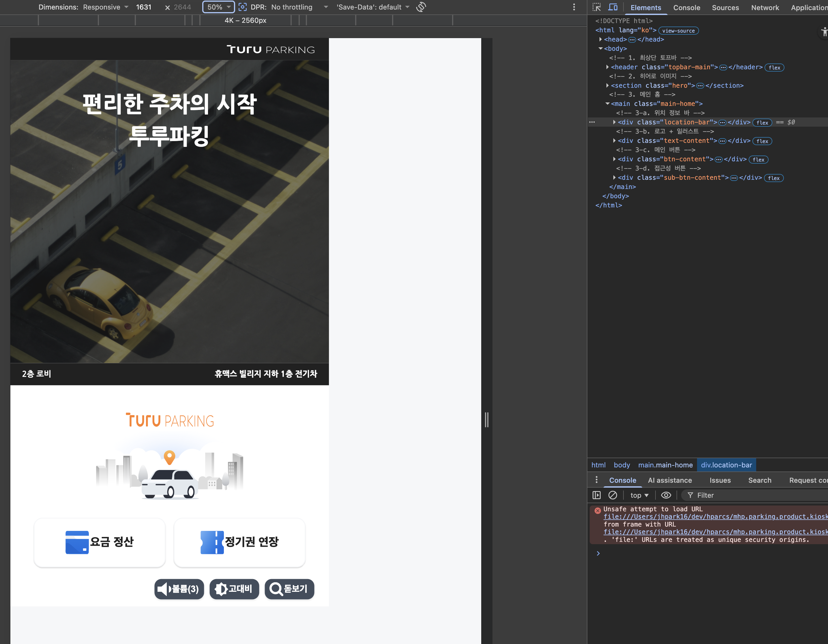Screen dimensions: 828x644
Task: Expand the head element node
Action: pos(601,40)
